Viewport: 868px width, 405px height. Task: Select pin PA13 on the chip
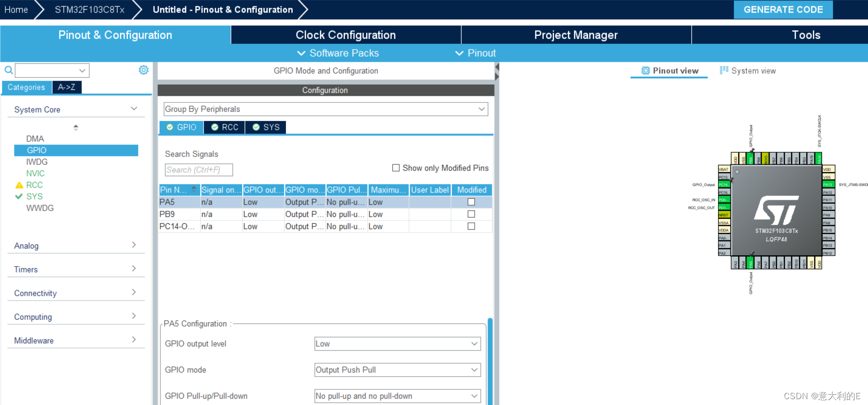[x=829, y=185]
